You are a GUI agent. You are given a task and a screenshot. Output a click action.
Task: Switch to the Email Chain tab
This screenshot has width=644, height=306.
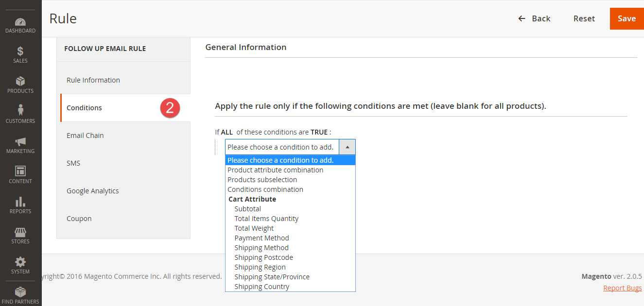(85, 136)
